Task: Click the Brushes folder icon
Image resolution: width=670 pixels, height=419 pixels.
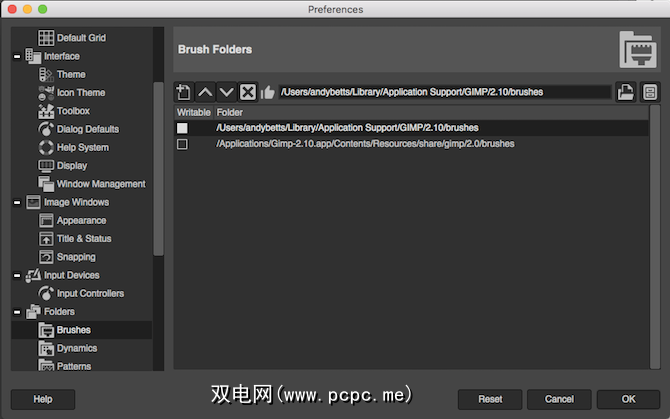Action: 46,330
